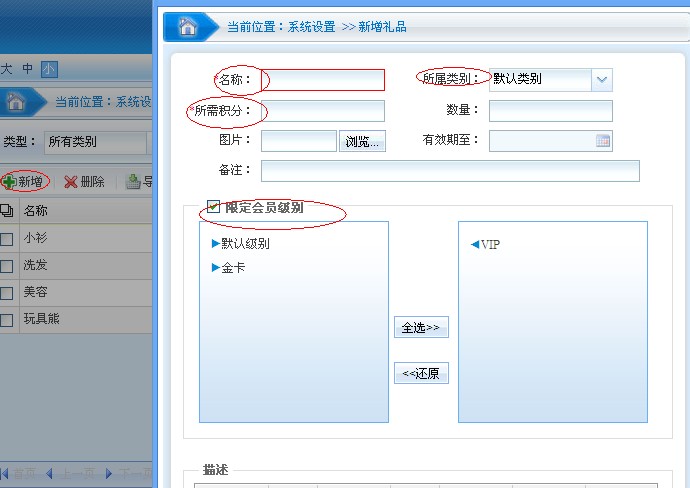Viewport: 690px width, 488px height.
Task: Click the green plus 新增 icon
Action: click(x=9, y=181)
